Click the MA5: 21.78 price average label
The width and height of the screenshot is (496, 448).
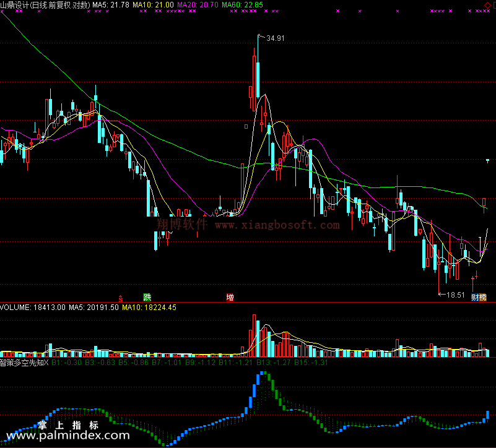[111, 5]
